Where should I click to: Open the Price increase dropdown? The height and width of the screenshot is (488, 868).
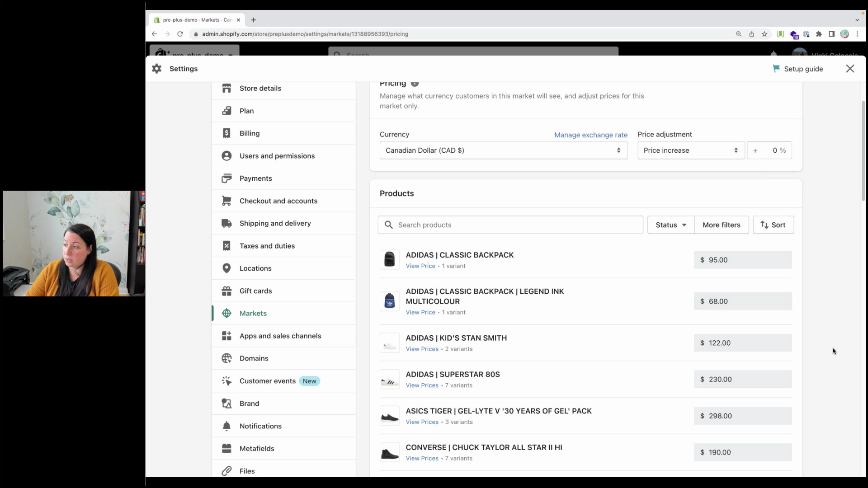coord(691,150)
